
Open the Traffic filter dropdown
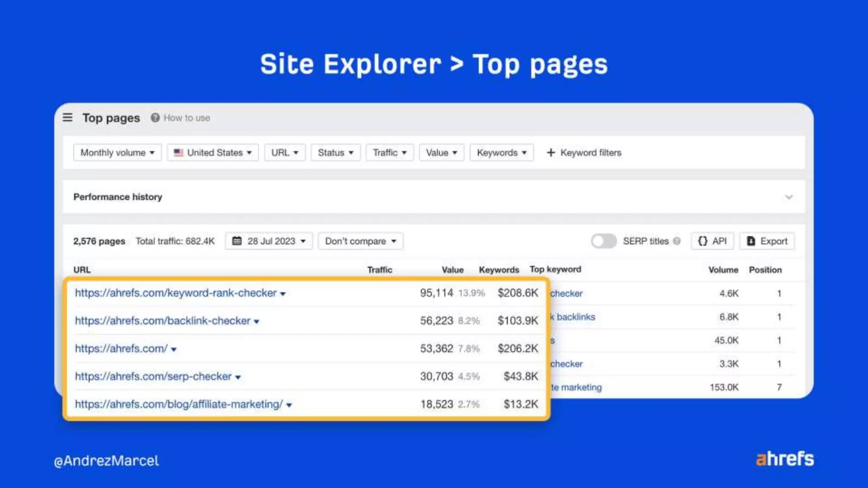[389, 152]
